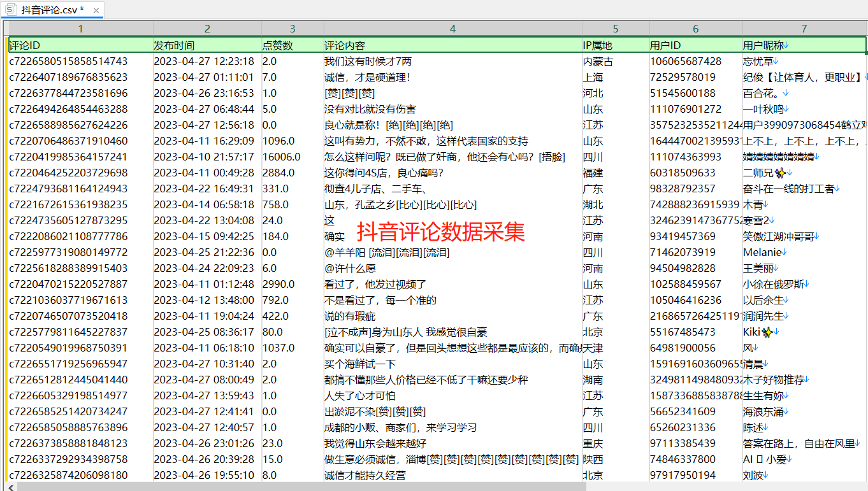The image size is (868, 491).
Task: Click the comment 买个海鲜试一下
Action: (360, 364)
